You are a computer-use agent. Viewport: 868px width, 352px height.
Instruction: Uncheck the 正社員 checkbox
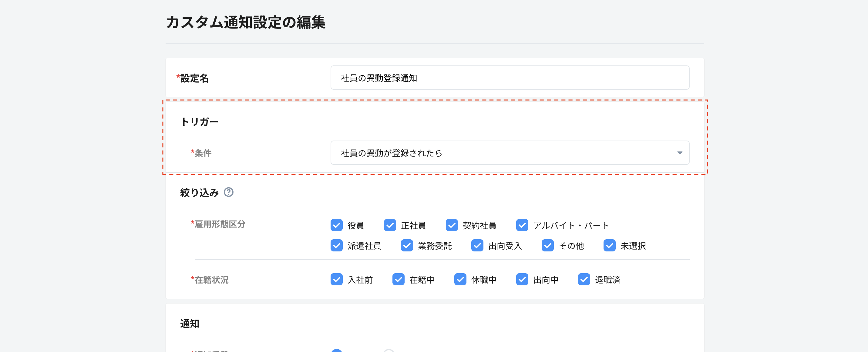coord(390,225)
